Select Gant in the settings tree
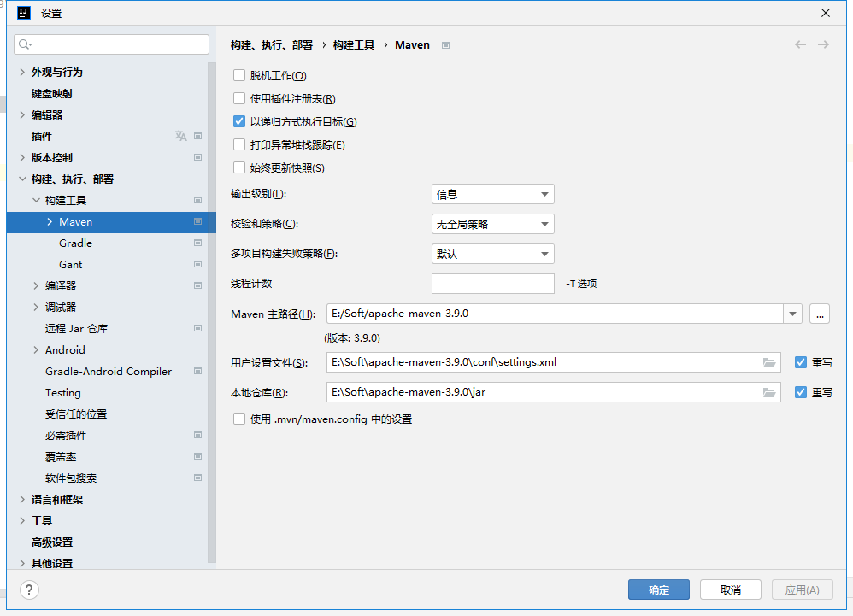 point(71,264)
